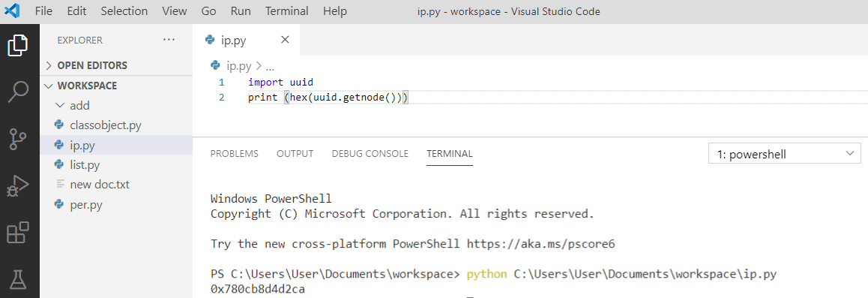Click line number 1 in the gutter

coord(221,83)
